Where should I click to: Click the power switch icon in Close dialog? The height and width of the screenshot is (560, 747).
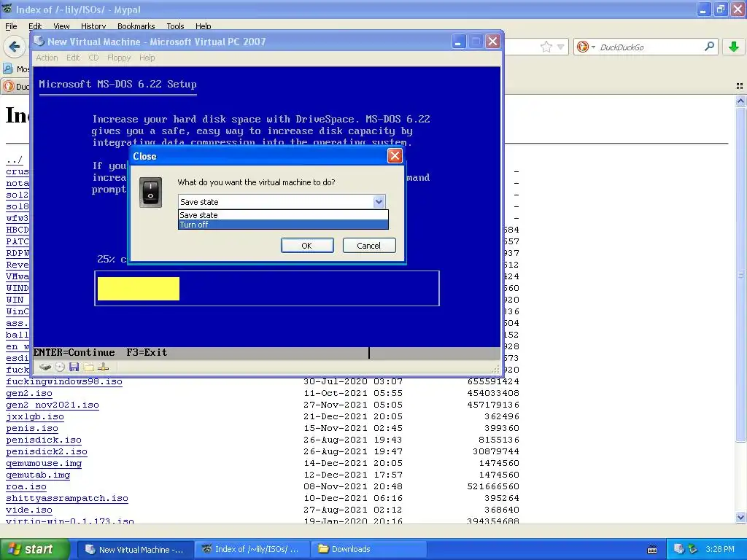pos(150,192)
